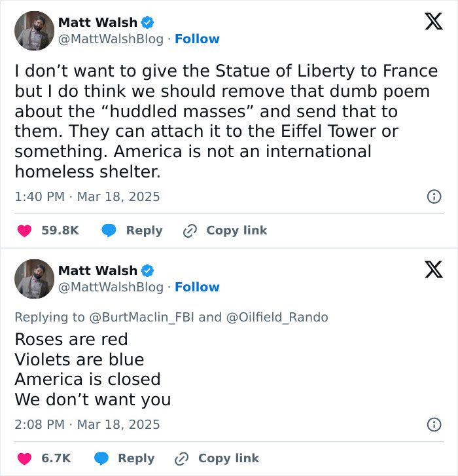Open the info icon on the first tweet
Image resolution: width=458 pixels, height=476 pixels.
point(433,196)
